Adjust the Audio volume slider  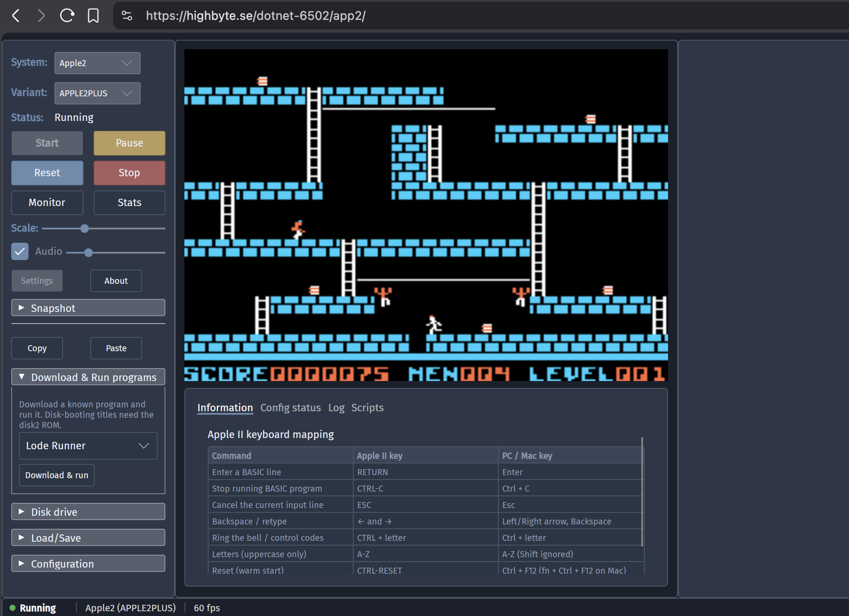tap(116, 253)
